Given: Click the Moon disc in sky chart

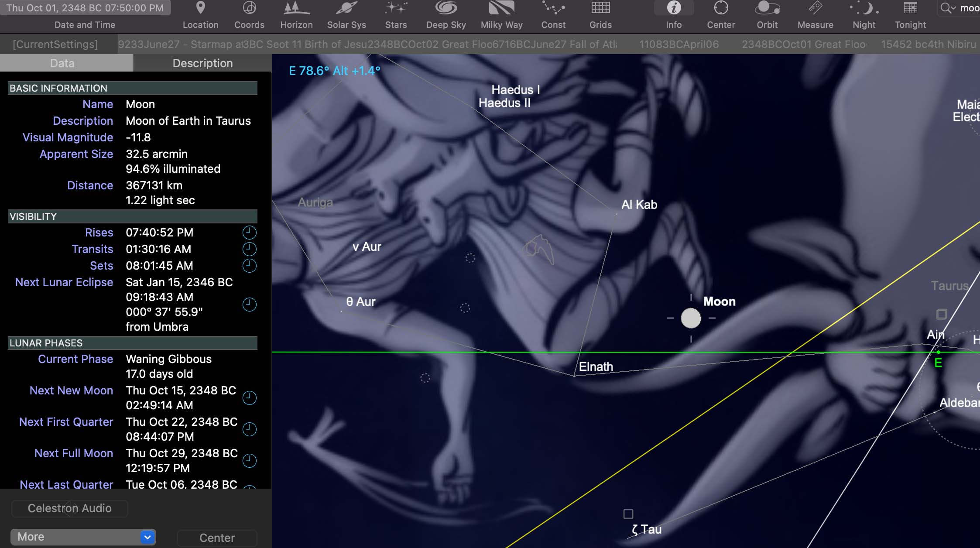Looking at the screenshot, I should click(x=691, y=318).
